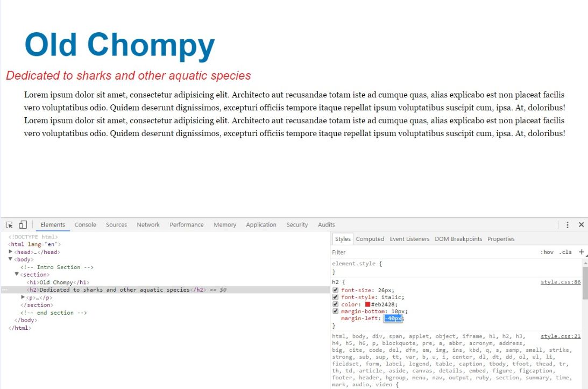Click the styles Filter input field

[x=430, y=252]
